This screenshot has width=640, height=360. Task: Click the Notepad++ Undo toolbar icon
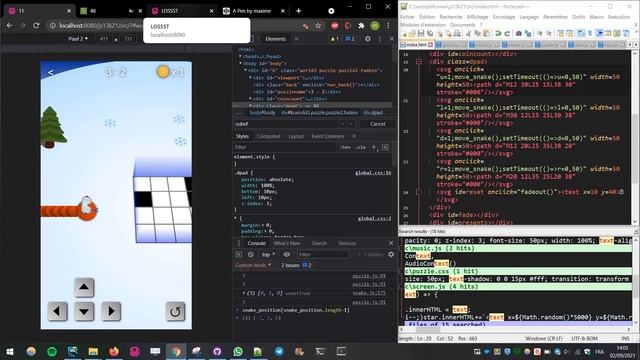(x=498, y=33)
